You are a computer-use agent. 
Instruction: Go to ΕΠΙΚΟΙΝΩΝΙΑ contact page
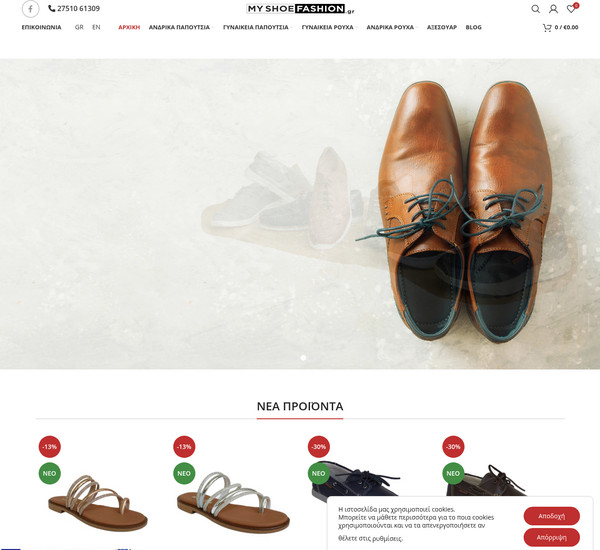(41, 28)
